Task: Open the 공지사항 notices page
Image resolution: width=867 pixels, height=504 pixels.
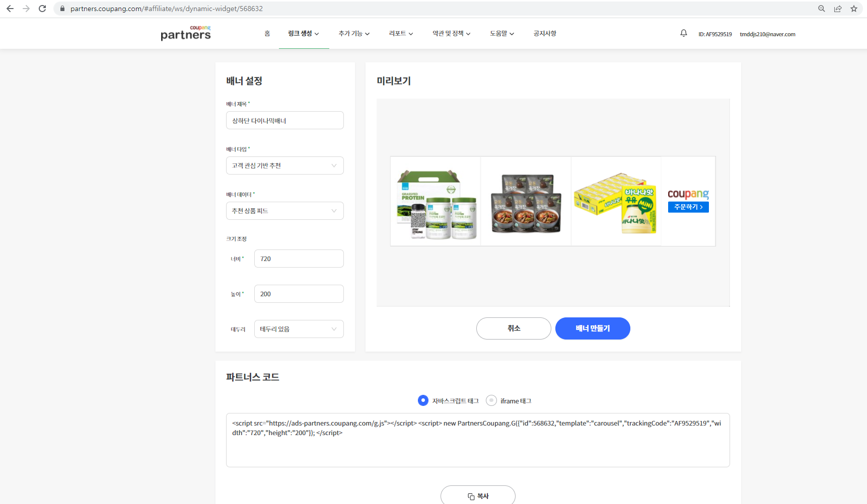Action: tap(545, 34)
